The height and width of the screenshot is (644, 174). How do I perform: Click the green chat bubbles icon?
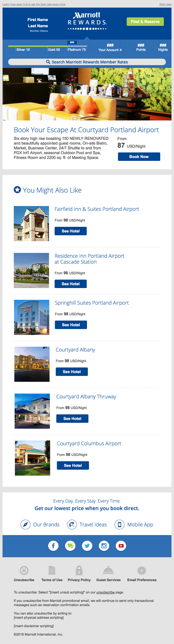[70, 546]
